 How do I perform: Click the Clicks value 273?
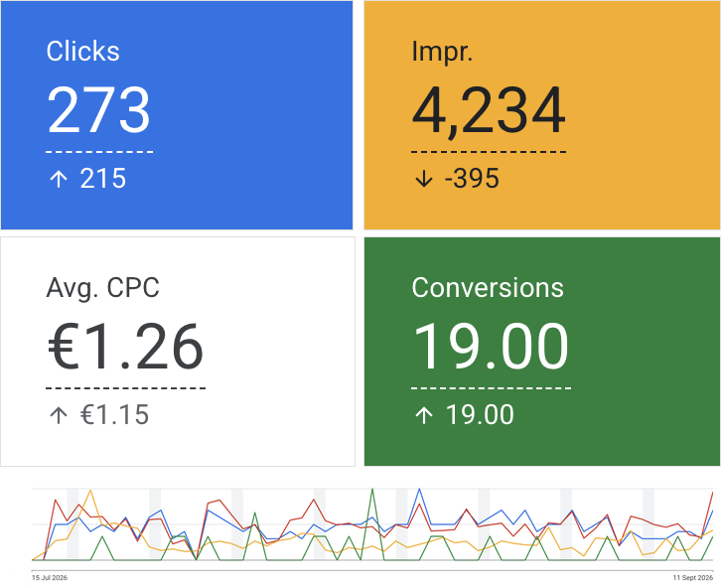click(x=99, y=110)
